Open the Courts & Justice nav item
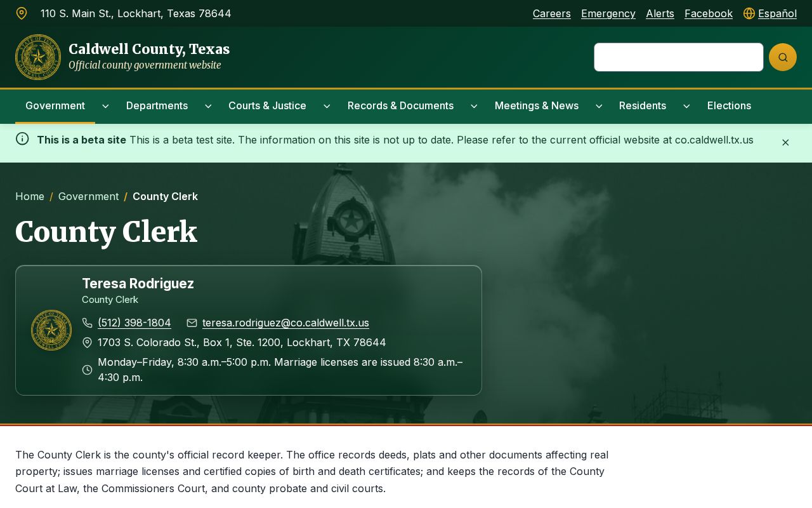Image resolution: width=812 pixels, height=508 pixels. (267, 106)
